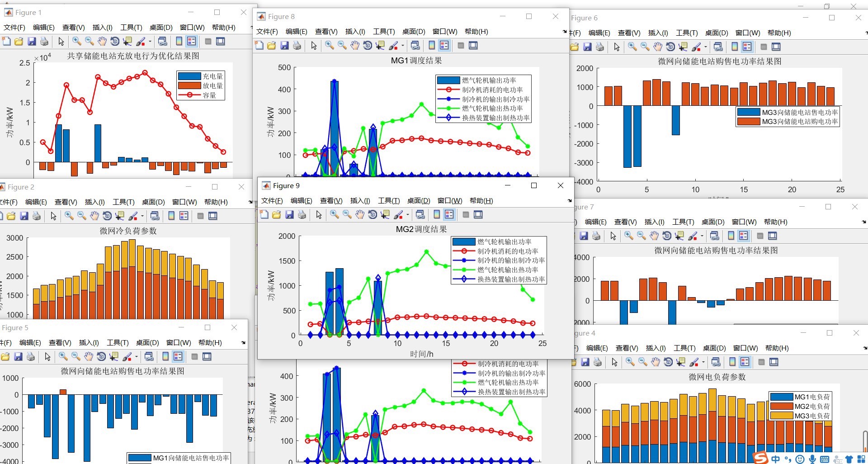Expand brush color dropdown in Figure 6

coord(705,47)
